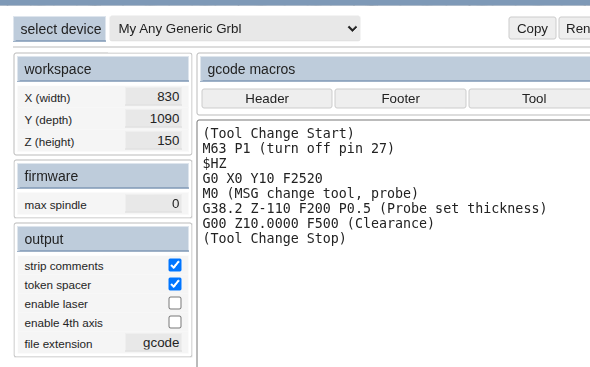
Task: Open the Tool macro tab
Action: point(534,99)
